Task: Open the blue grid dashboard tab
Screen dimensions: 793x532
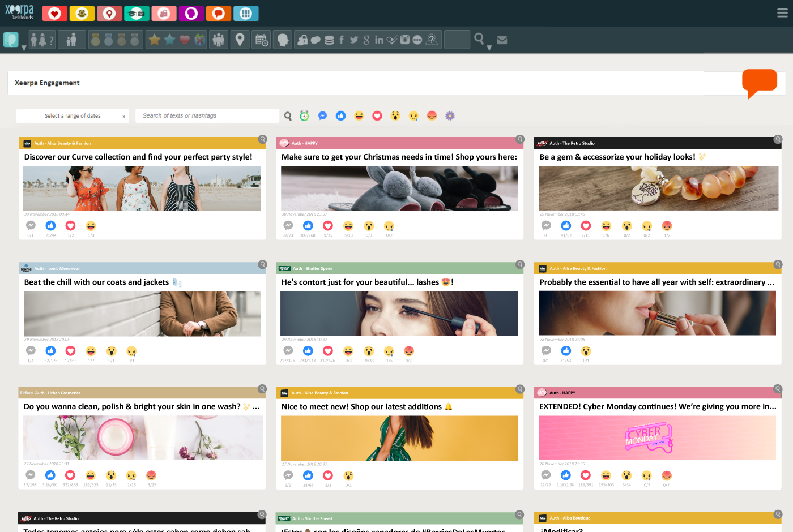Action: coord(246,13)
